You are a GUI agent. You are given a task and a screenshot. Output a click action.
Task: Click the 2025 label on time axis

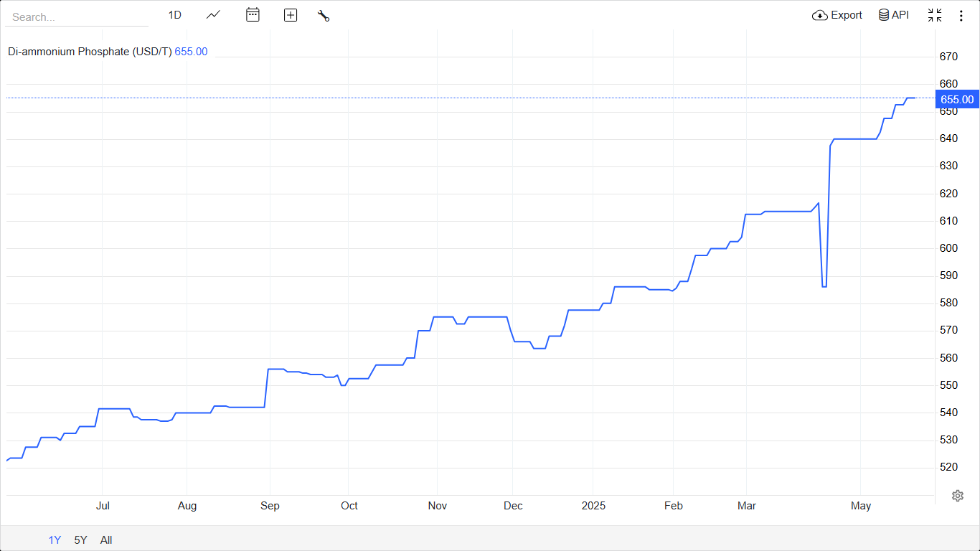[x=593, y=506]
